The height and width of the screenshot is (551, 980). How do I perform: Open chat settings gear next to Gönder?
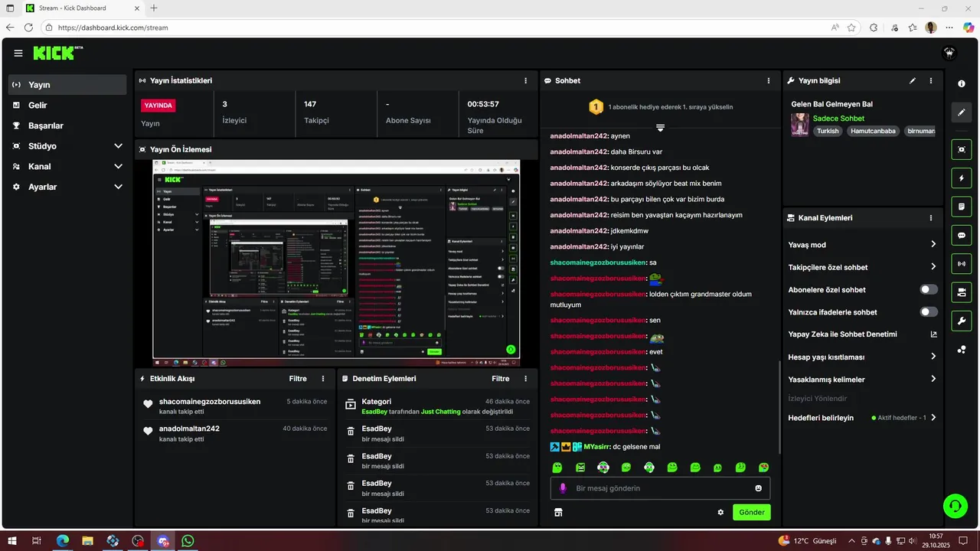pyautogui.click(x=720, y=512)
